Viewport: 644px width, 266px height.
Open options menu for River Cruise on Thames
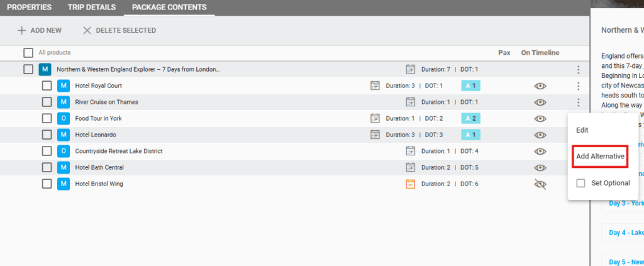coord(578,102)
